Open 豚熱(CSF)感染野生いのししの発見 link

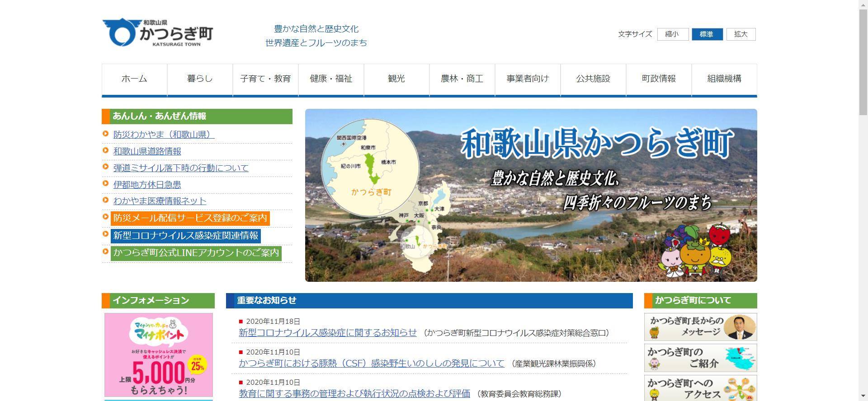click(372, 364)
